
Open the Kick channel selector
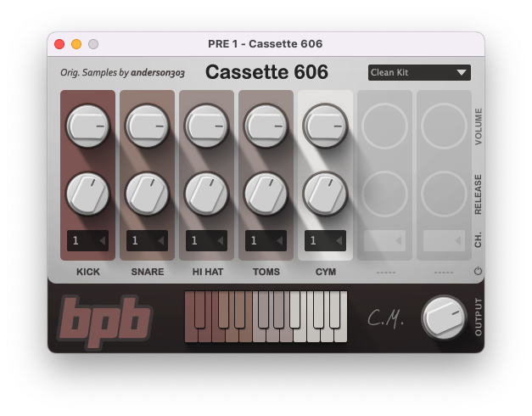point(88,241)
